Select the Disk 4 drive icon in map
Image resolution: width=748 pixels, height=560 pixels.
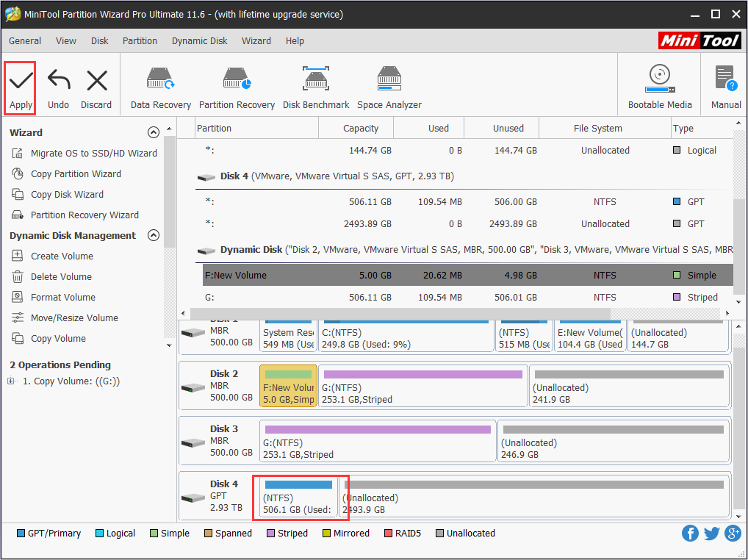point(193,498)
